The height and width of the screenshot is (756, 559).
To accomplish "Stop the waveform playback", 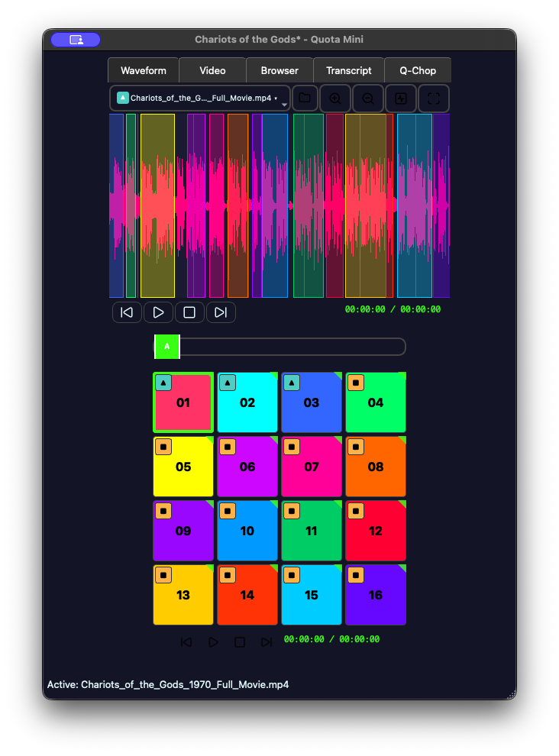I will click(189, 312).
